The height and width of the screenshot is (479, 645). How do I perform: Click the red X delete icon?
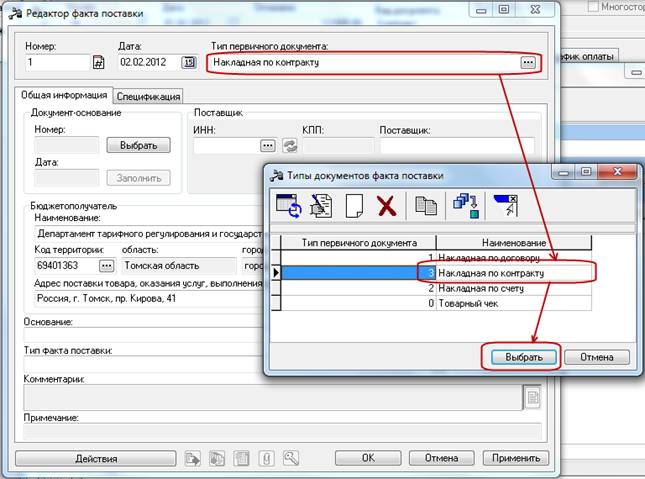(387, 206)
